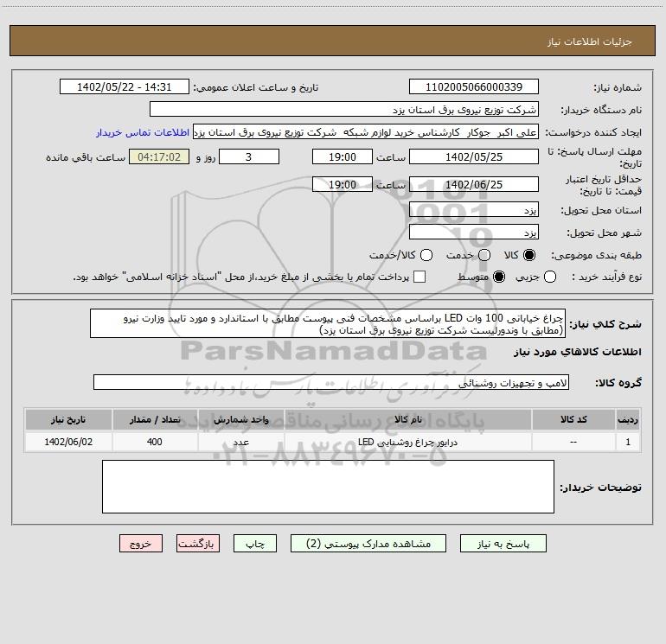Viewport: 666px width, 644px height.
Task: Click the پاسخ به نیاز button
Action: (x=503, y=544)
